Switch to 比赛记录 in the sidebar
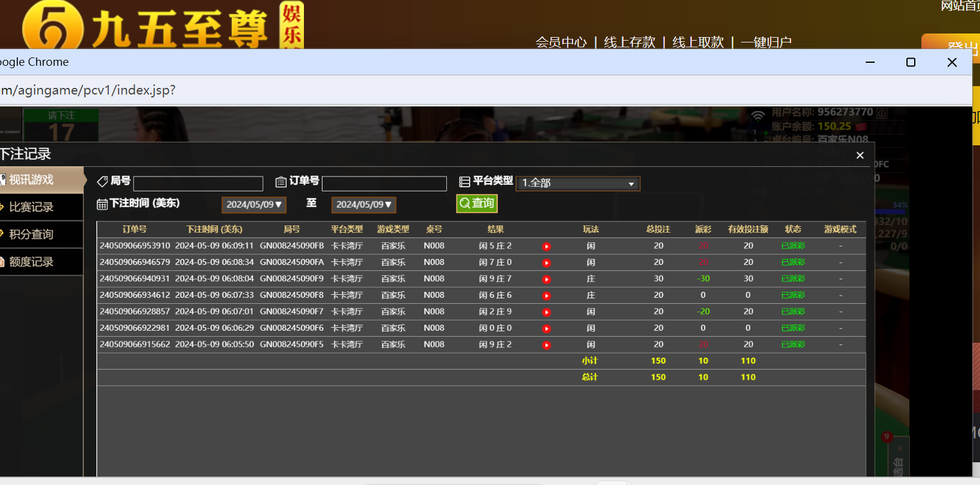This screenshot has height=485, width=980. click(x=41, y=207)
